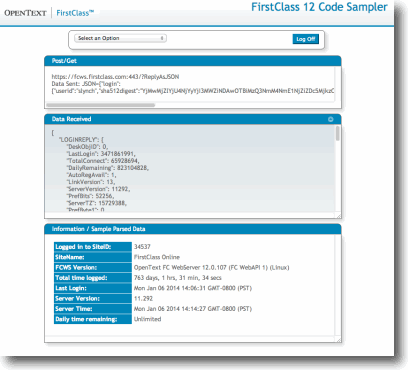Click the "LinkVersion": 13 line
Viewport: 408px width, 370px height.
(91, 182)
